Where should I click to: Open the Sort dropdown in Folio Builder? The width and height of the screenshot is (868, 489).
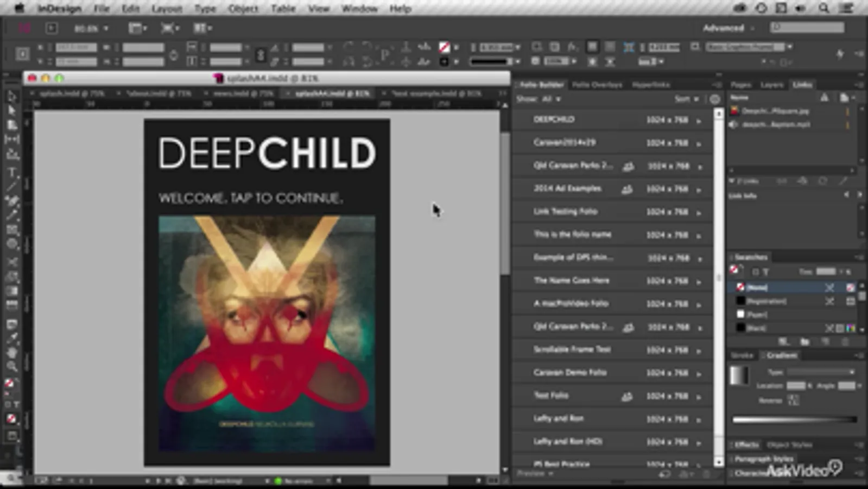(x=687, y=99)
